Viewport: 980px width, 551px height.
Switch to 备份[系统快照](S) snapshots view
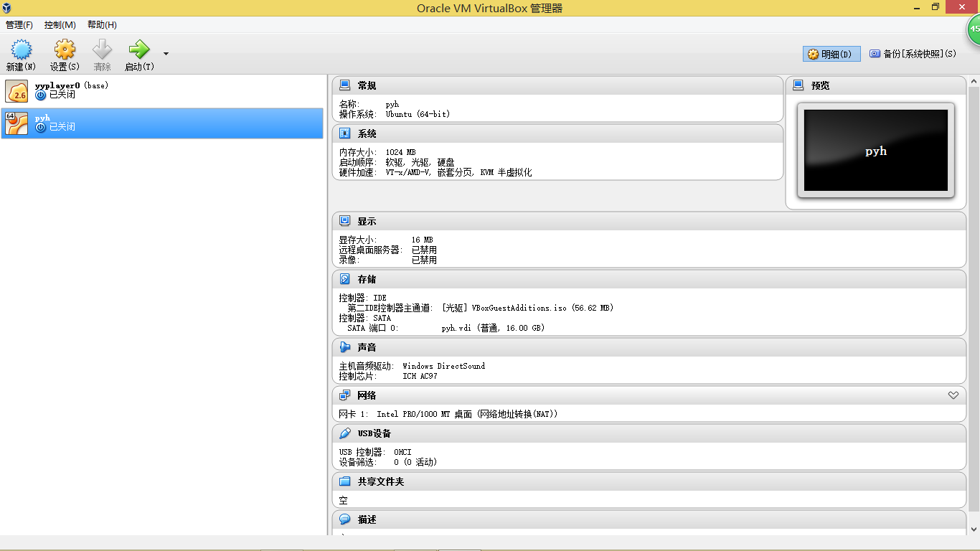(913, 54)
